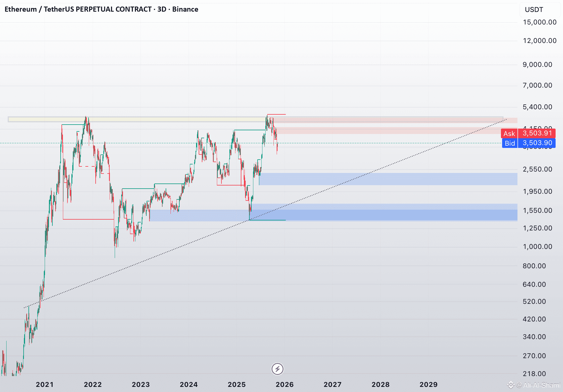Click the 1,000.00 price scale label
563x392 pixels.
[537, 247]
